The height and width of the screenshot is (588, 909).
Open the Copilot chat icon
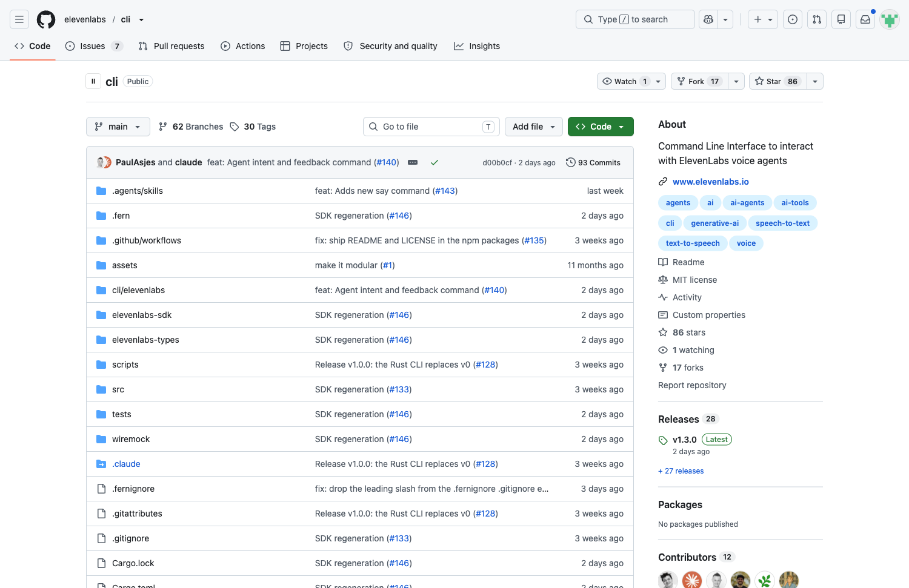coord(708,19)
